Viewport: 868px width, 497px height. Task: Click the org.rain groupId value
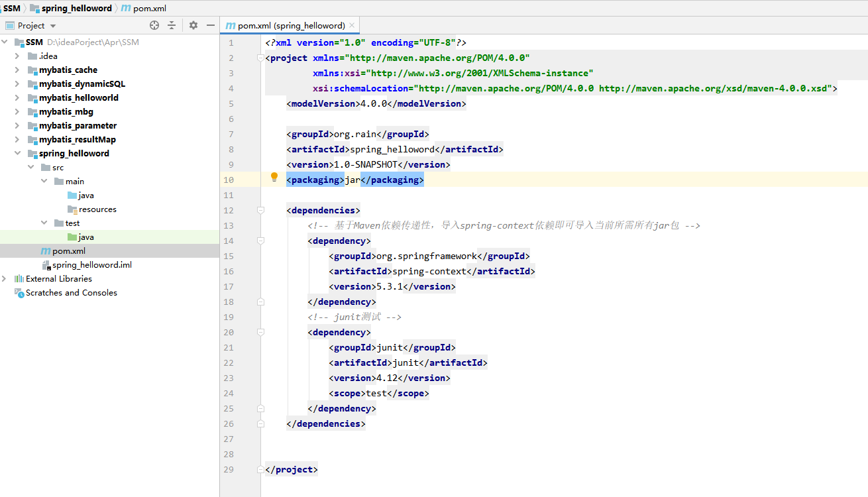tap(355, 135)
